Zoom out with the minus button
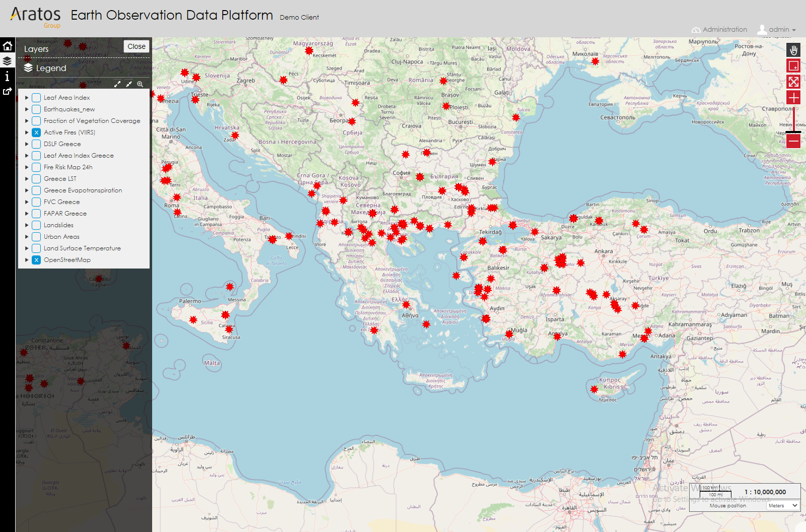 coord(793,141)
